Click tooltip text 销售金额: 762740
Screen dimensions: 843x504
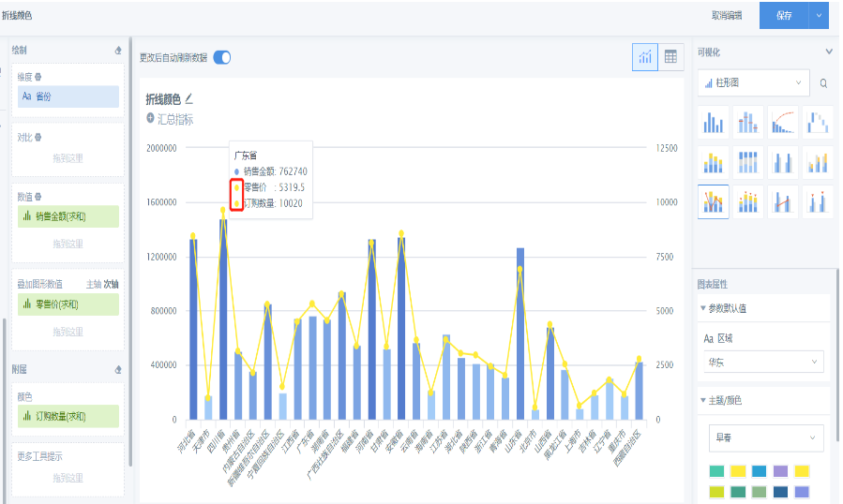pos(276,171)
